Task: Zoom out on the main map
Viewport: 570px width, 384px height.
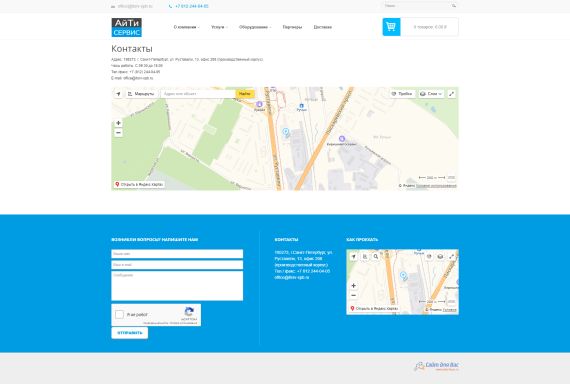Action: tap(118, 133)
